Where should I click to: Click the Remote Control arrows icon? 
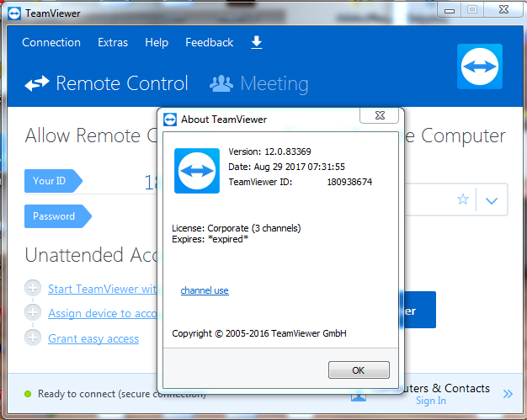[x=37, y=83]
